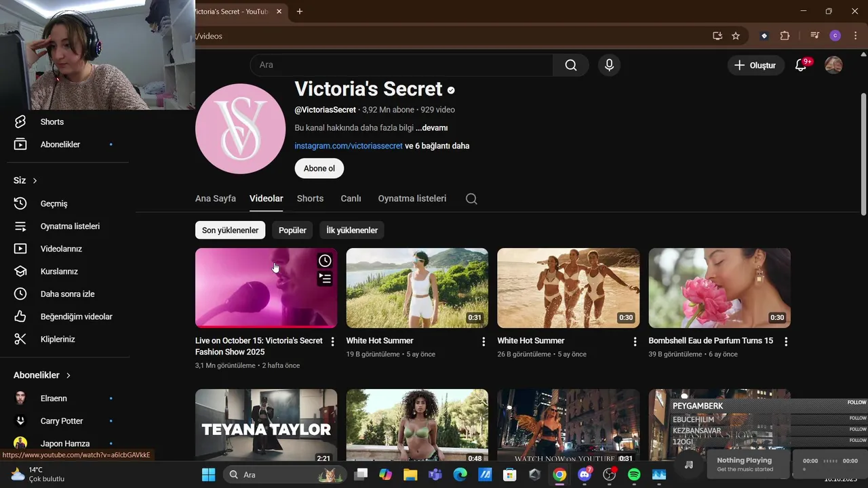Open Japon Hamza subscription channel
This screenshot has width=868, height=488.
[64, 443]
